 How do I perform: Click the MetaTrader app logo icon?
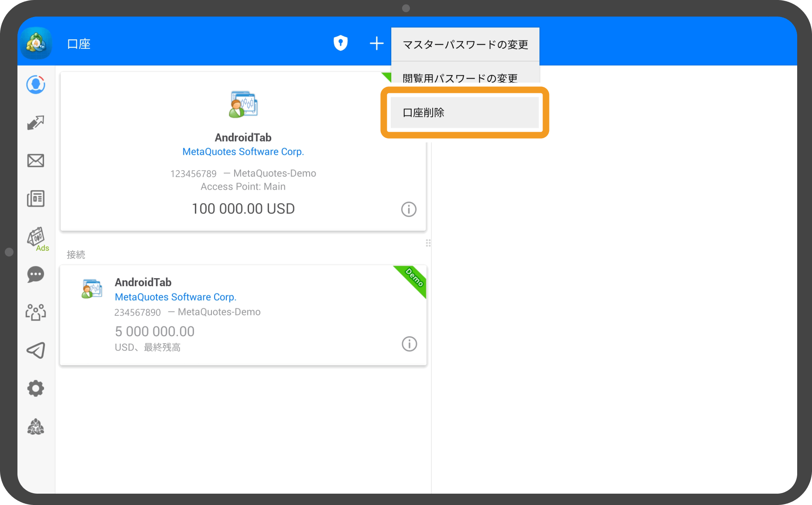coord(36,44)
